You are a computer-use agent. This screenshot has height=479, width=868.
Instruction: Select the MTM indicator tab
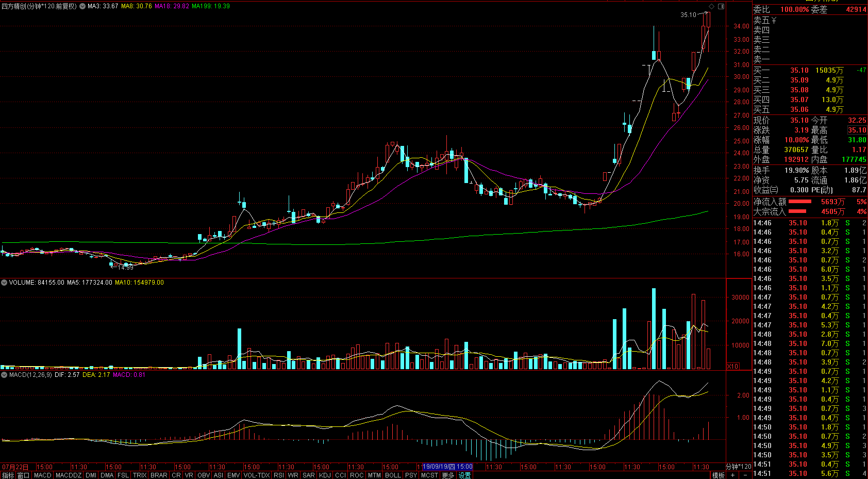coord(374,475)
